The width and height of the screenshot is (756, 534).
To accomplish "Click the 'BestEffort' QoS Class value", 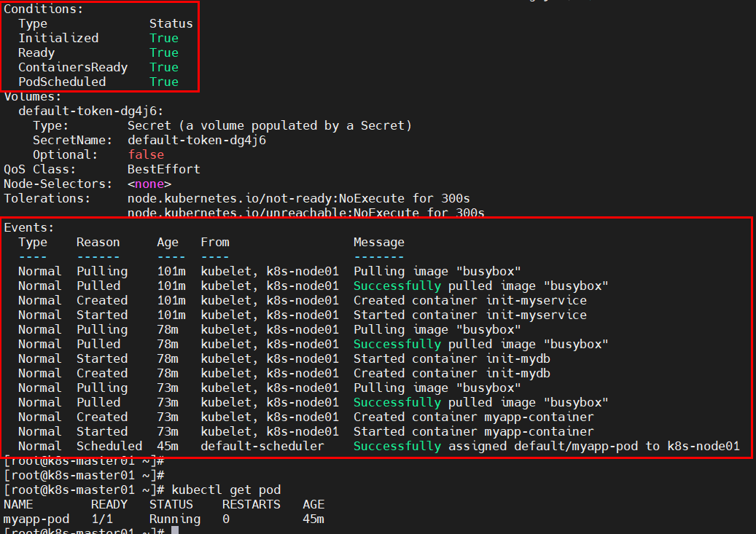I will point(164,169).
